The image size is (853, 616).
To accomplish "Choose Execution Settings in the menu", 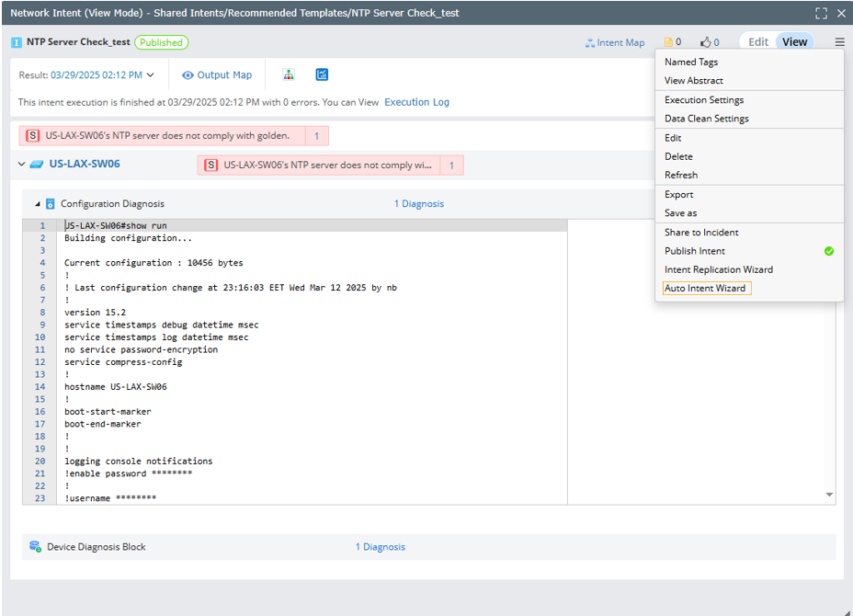I will point(704,100).
